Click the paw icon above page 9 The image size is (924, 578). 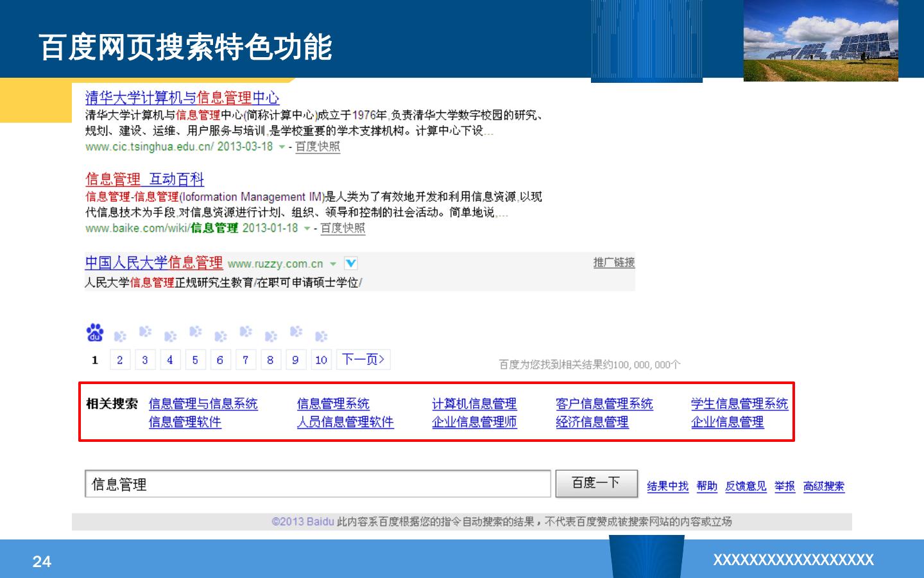[295, 331]
